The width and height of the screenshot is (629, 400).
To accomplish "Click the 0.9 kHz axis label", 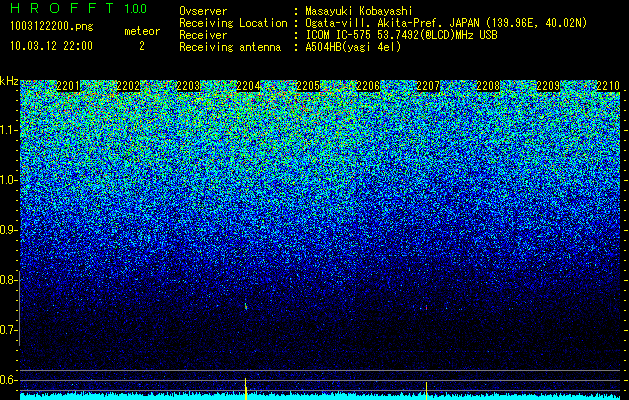I will [x=8, y=230].
